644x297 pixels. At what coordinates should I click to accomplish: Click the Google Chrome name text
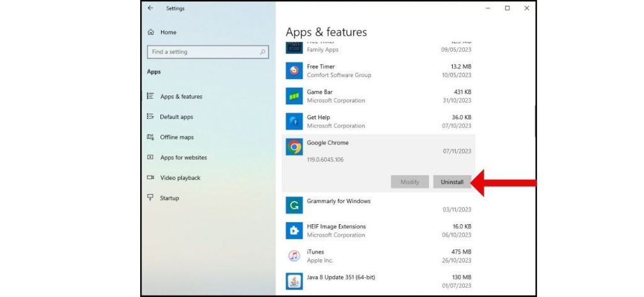point(327,143)
